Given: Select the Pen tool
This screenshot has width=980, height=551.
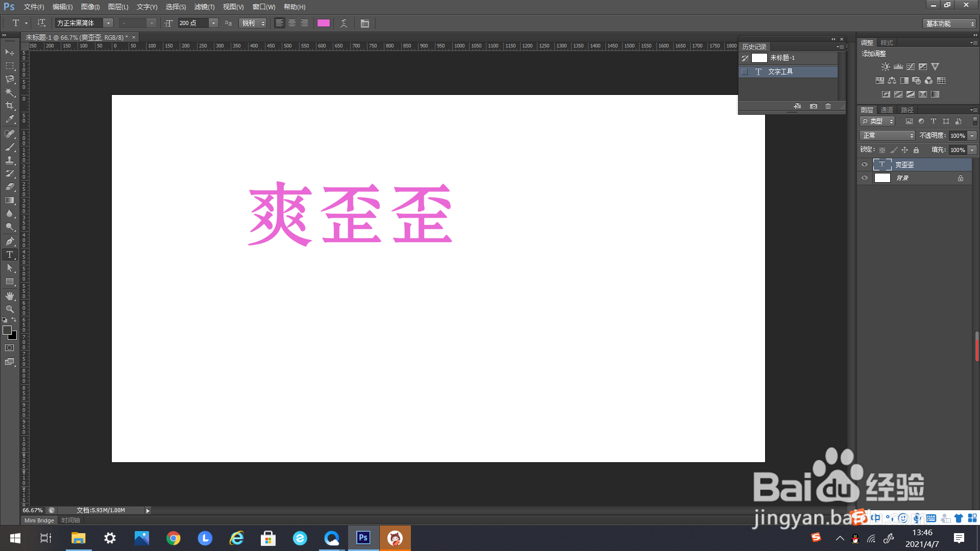Looking at the screenshot, I should pos(10,241).
